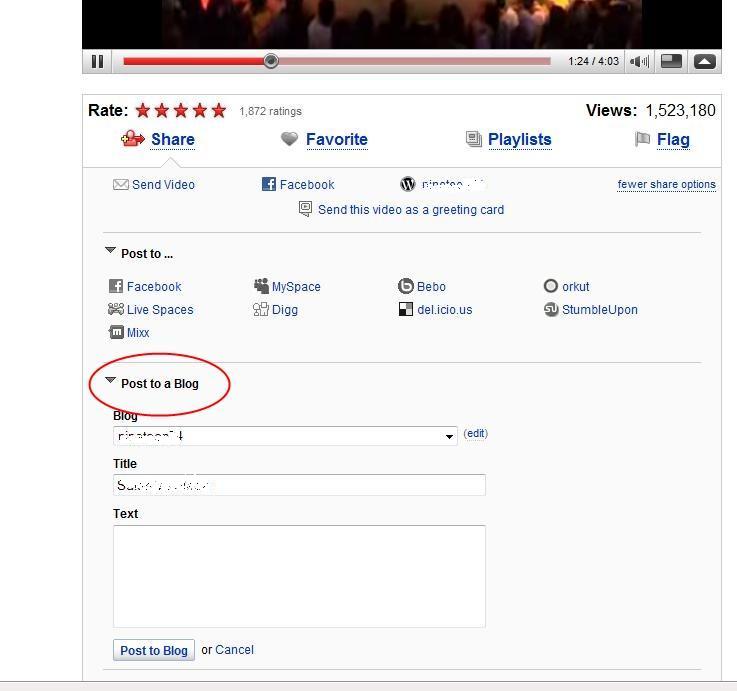Open the Blog selection dropdown
The image size is (737, 691).
449,436
